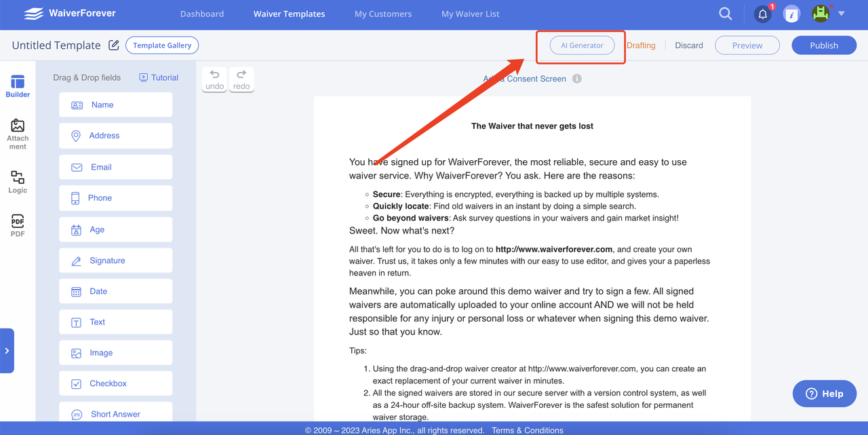This screenshot has height=435, width=868.
Task: Add the Text field
Action: click(115, 322)
